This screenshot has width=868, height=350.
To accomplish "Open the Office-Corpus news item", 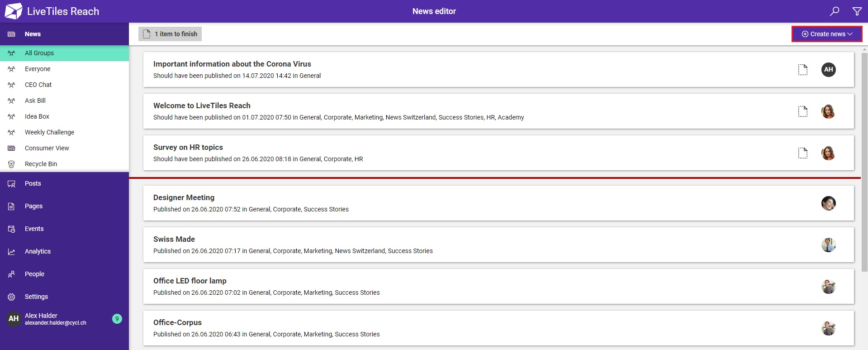I will (x=498, y=328).
